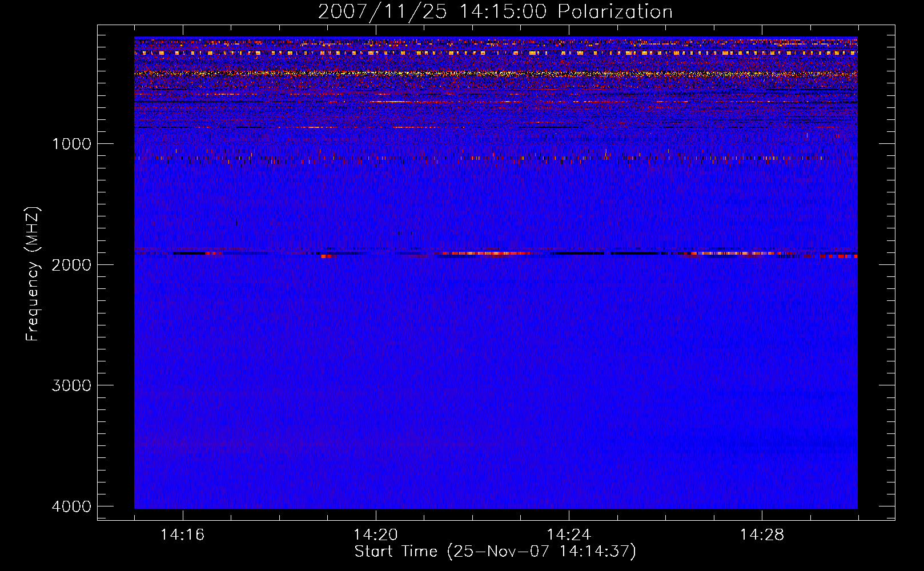Click the 14:28 time tick label
The image size is (924, 571).
(x=762, y=535)
